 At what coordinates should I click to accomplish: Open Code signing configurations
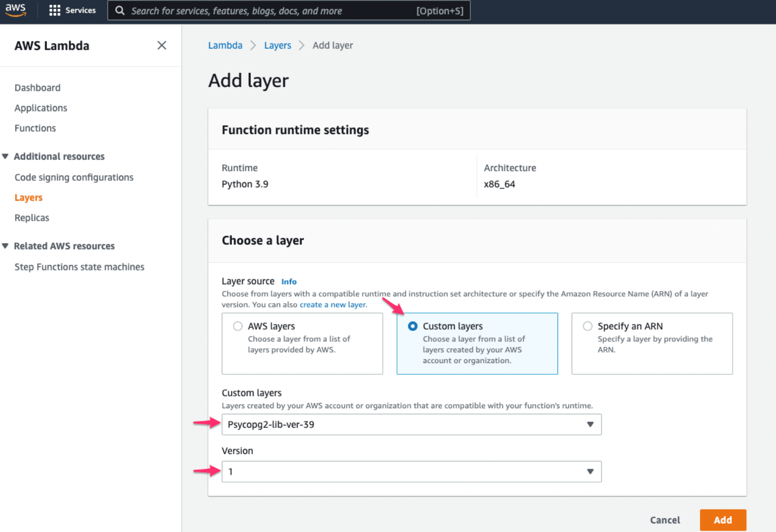[74, 177]
